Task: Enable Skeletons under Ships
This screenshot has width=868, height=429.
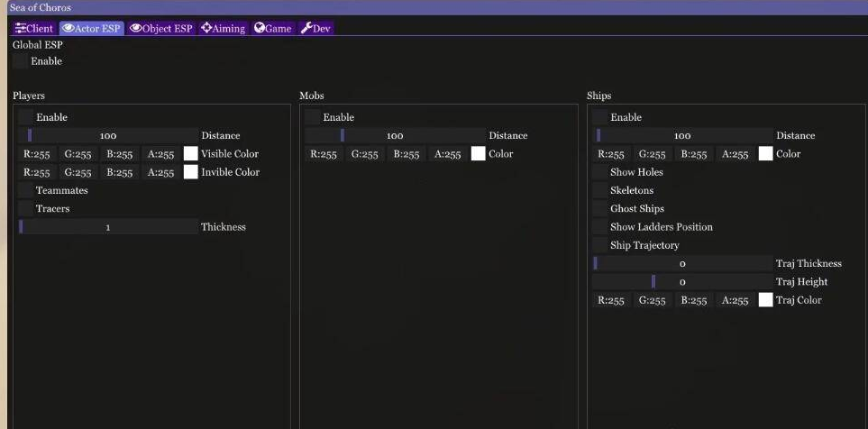Action: point(599,190)
